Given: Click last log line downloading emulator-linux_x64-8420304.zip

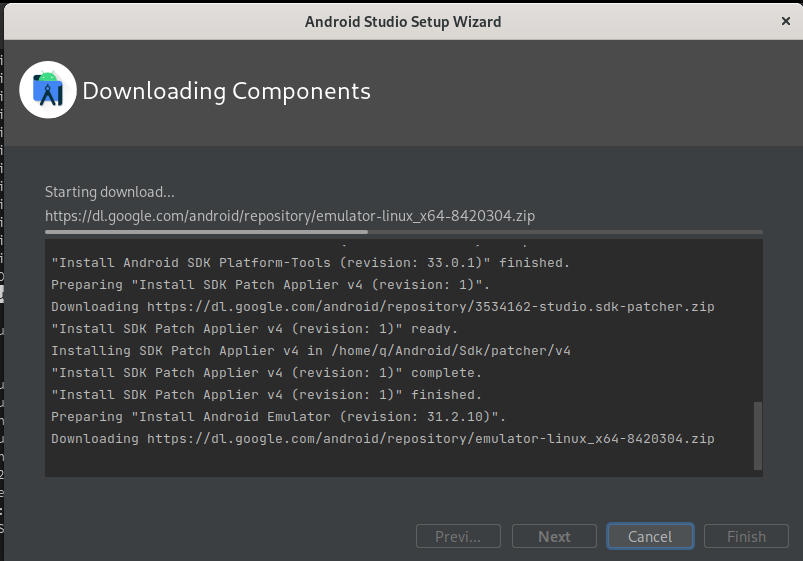Looking at the screenshot, I should pyautogui.click(x=383, y=439).
